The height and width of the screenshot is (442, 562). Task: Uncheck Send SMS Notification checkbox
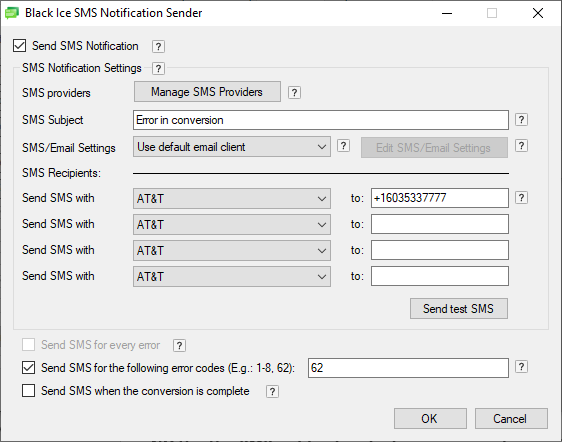pyautogui.click(x=19, y=46)
